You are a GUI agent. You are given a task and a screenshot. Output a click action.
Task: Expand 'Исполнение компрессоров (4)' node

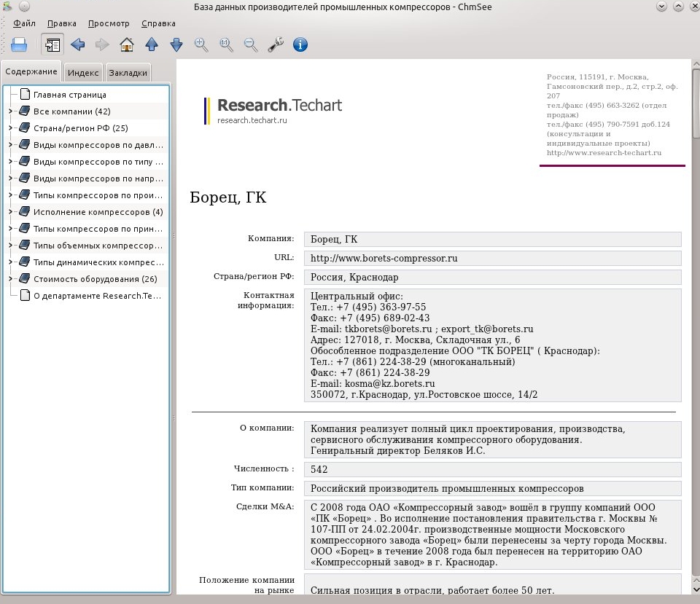10,212
